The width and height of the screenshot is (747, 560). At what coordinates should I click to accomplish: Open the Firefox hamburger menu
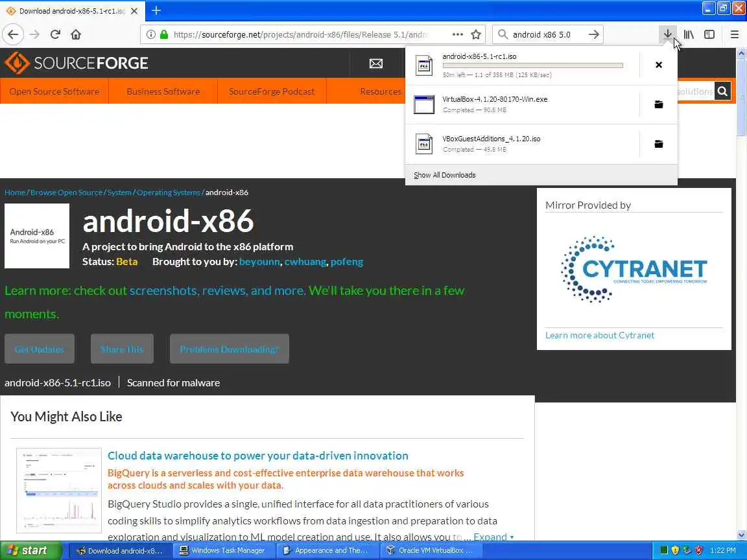point(734,34)
